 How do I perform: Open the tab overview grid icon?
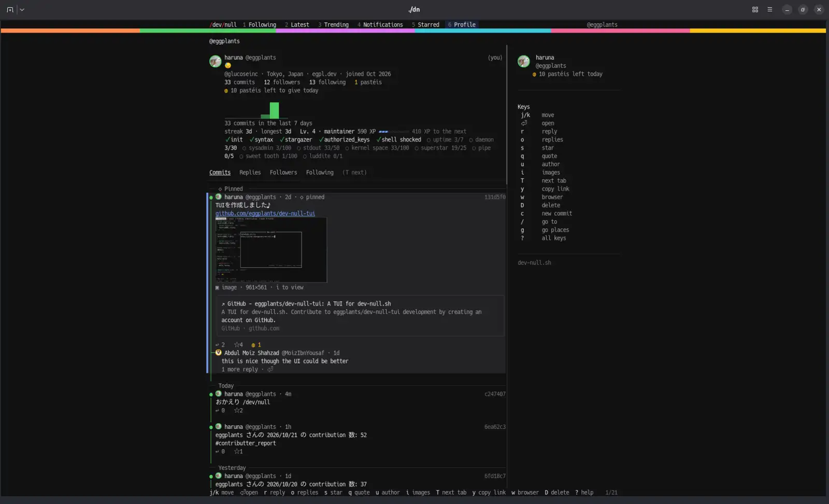(755, 9)
